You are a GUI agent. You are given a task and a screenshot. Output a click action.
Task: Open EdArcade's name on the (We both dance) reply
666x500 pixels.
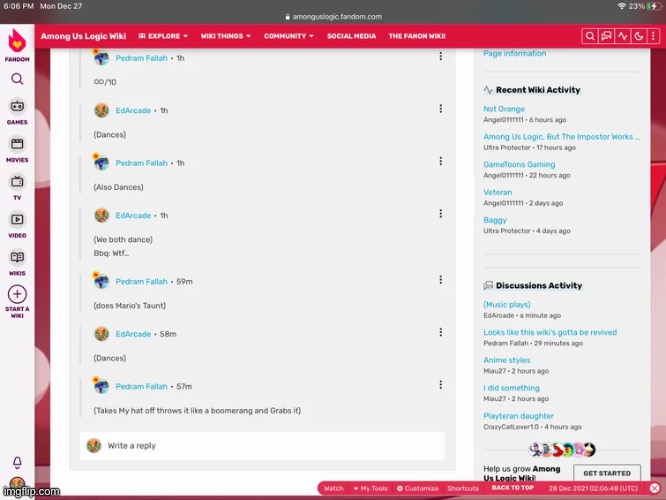click(x=133, y=215)
